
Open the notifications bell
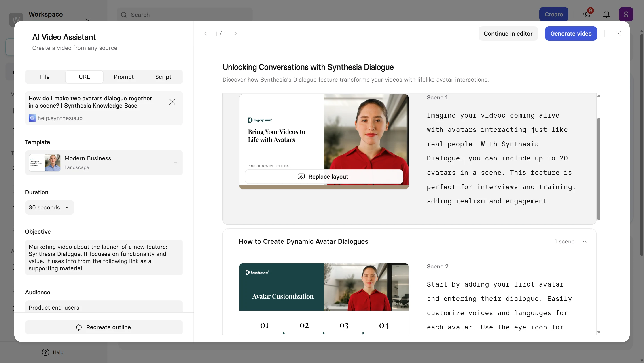click(606, 15)
